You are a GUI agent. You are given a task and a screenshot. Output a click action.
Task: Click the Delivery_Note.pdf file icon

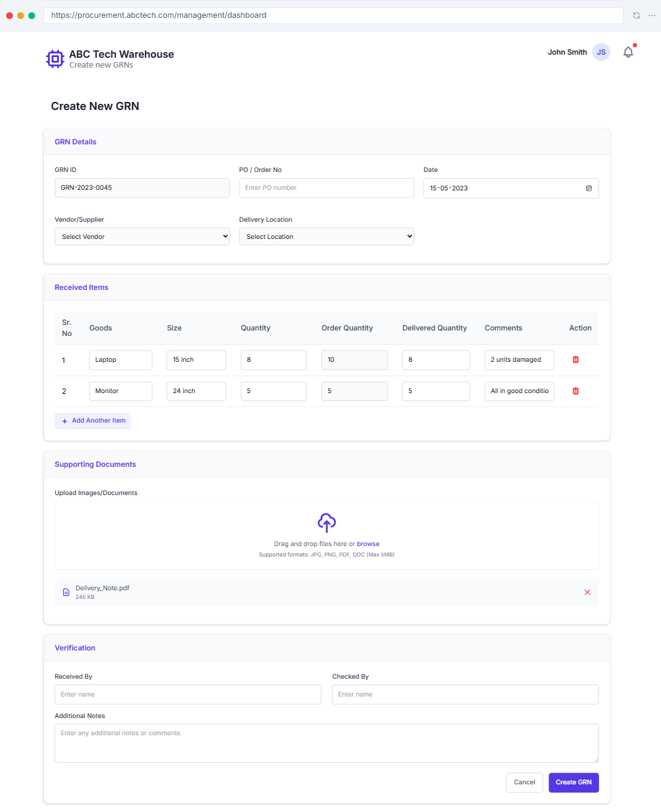[66, 593]
